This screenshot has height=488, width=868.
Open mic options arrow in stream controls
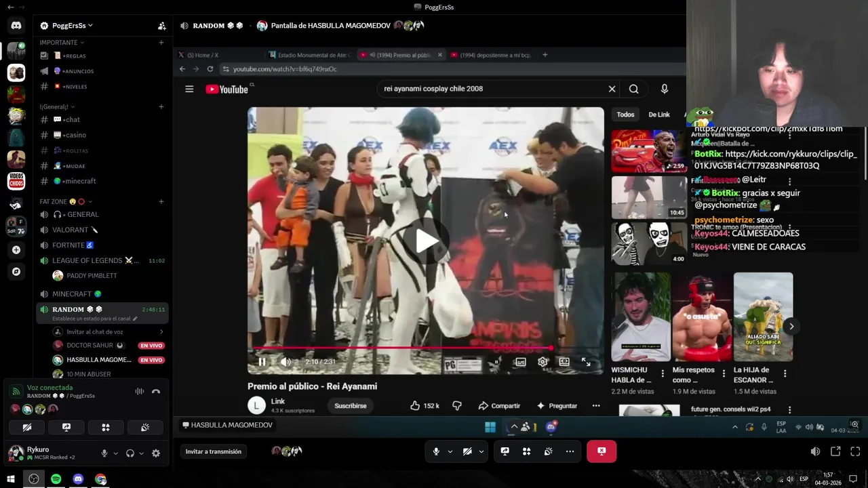[450, 451]
